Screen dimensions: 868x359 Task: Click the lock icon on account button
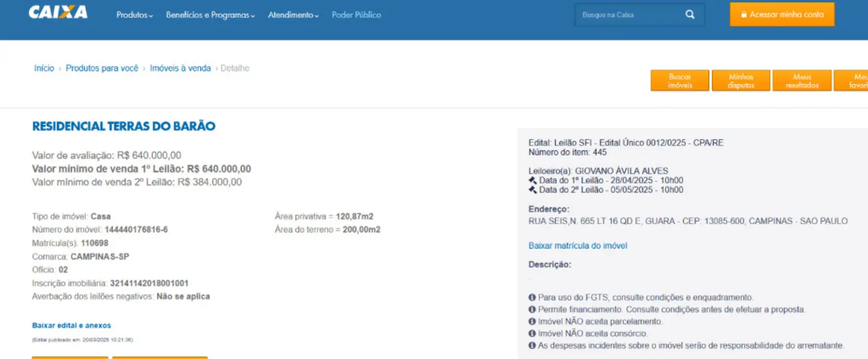click(x=744, y=15)
